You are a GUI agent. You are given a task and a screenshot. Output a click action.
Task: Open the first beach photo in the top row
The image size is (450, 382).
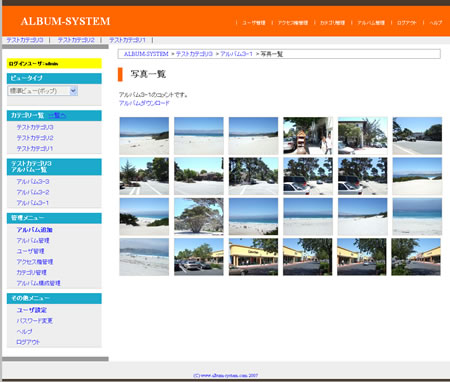(x=144, y=136)
